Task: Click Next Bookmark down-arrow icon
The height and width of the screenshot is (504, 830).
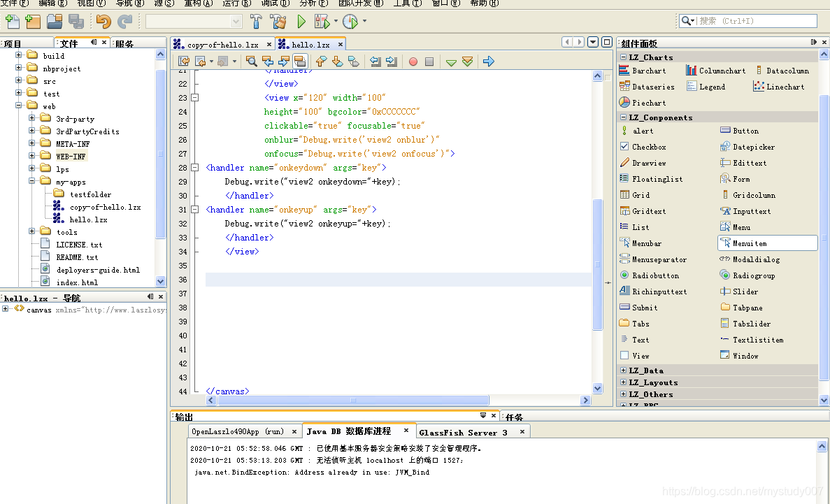Action: [x=337, y=62]
